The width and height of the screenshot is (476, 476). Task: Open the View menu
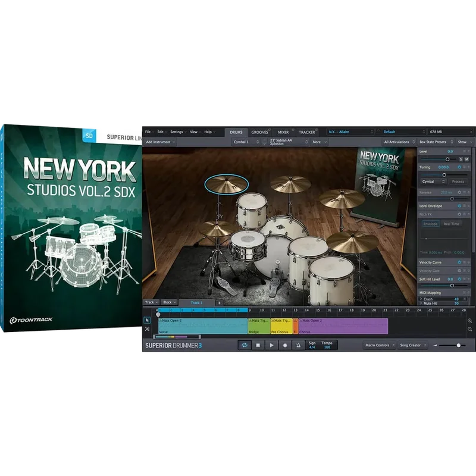pos(195,131)
